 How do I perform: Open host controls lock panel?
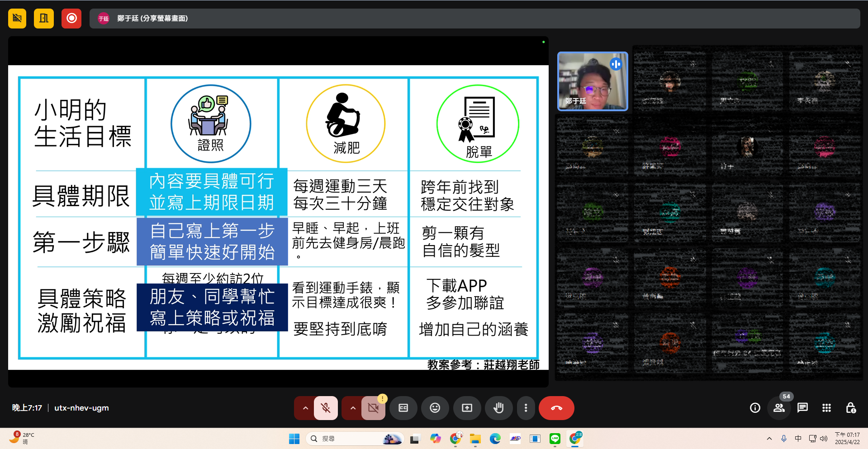pos(851,408)
